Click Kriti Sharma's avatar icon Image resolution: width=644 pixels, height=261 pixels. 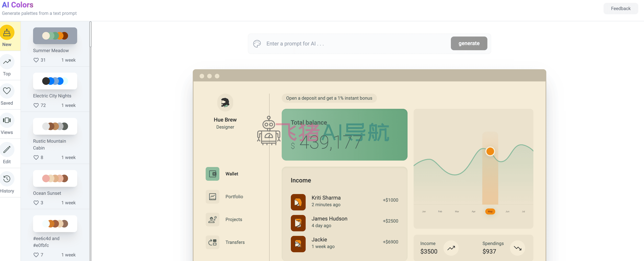(298, 202)
